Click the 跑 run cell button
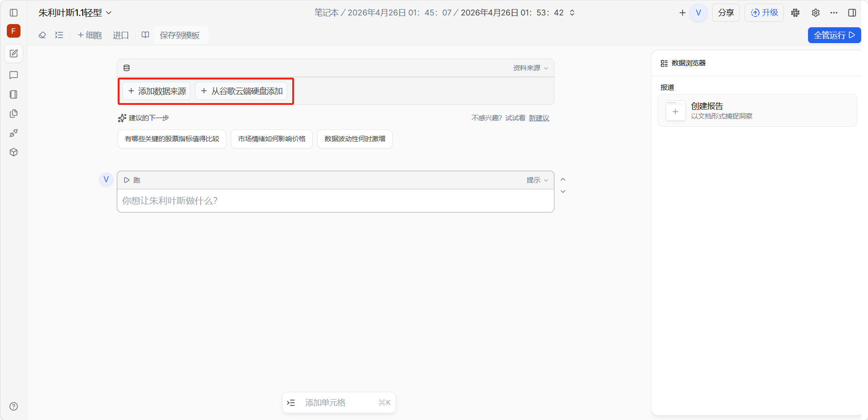Image resolution: width=868 pixels, height=420 pixels. pos(132,180)
